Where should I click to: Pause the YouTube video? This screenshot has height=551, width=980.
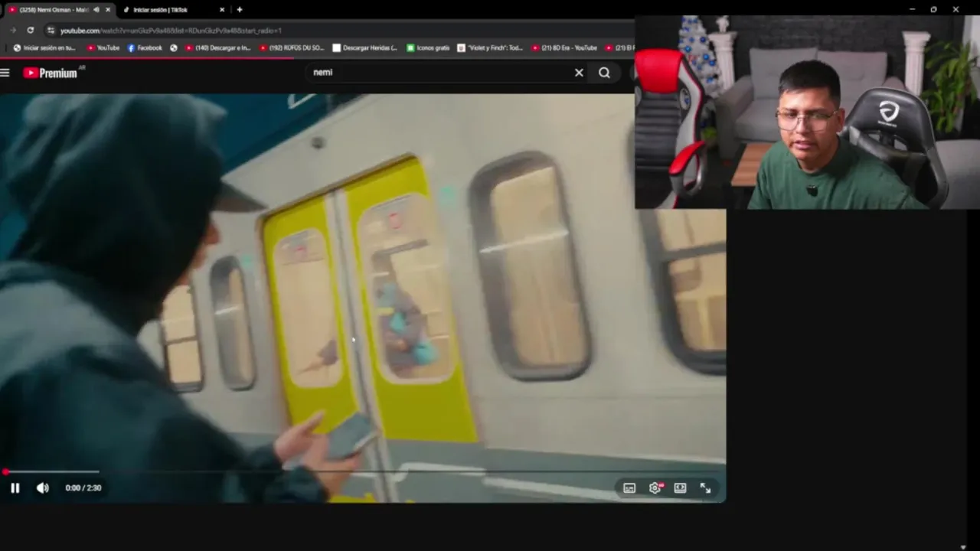15,487
